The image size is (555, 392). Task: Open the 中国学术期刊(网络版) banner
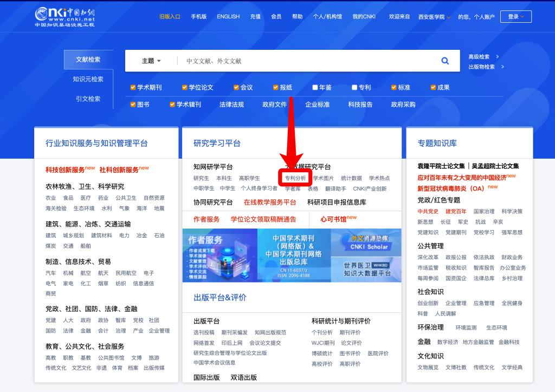click(x=294, y=255)
